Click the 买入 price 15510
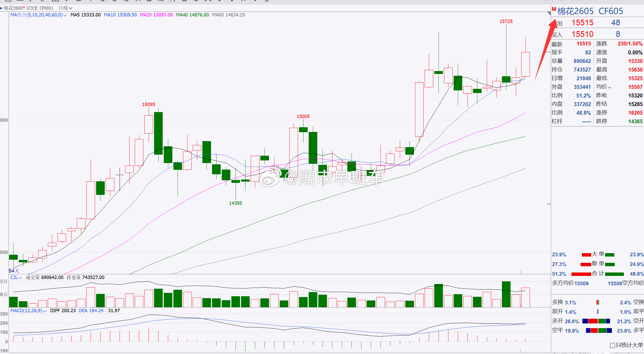644x354 pixels. click(582, 34)
